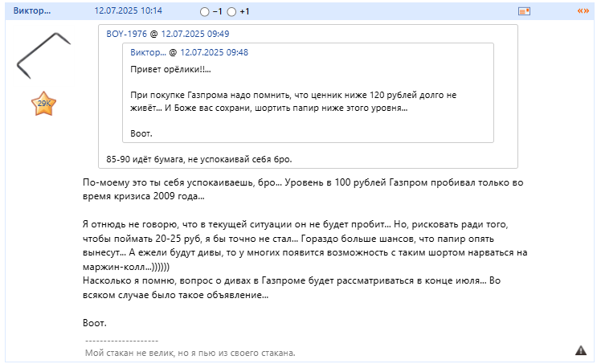
Task: Go to quoted post dated 12.07.2025 09:48
Action: [214, 52]
